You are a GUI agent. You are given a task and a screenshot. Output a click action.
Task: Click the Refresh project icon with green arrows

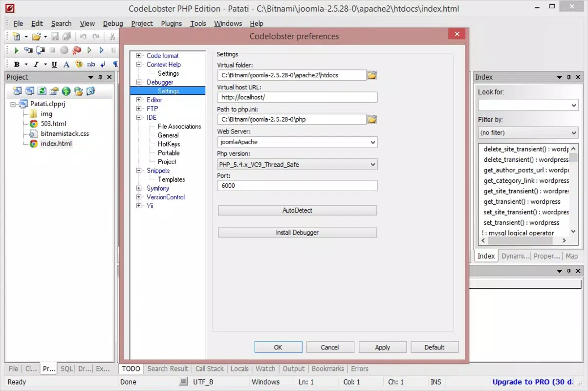pyautogui.click(x=42, y=91)
